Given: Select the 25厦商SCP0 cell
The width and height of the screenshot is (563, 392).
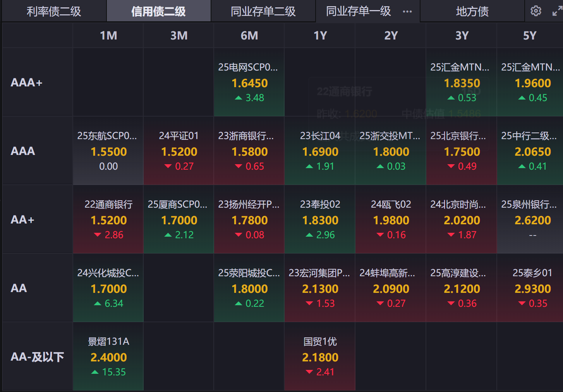Looking at the screenshot, I should [179, 220].
